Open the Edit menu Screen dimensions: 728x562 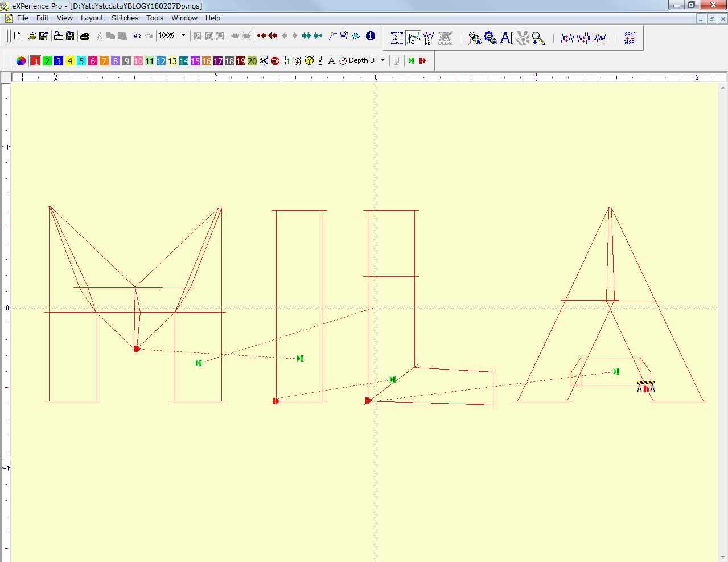tap(43, 18)
